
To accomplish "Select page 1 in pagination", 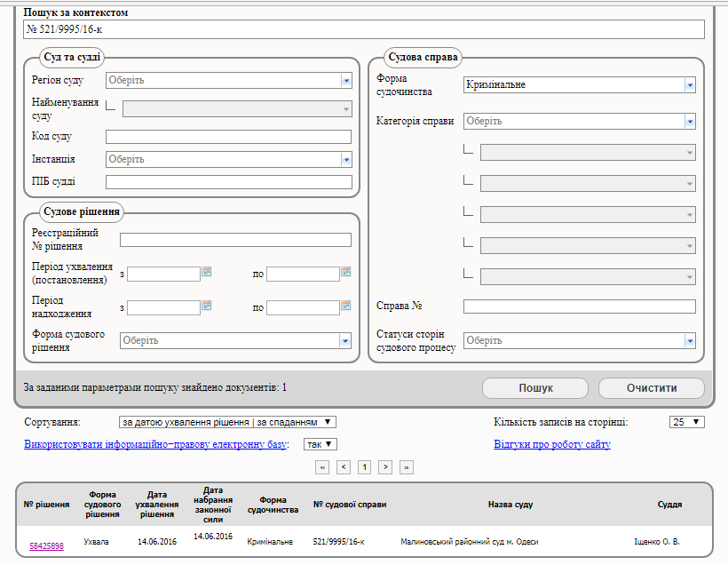I will [x=364, y=466].
